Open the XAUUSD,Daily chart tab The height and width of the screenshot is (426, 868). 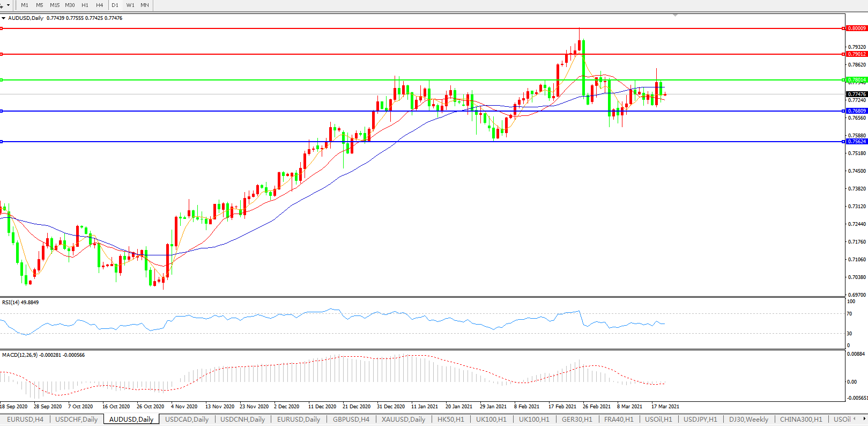403,420
